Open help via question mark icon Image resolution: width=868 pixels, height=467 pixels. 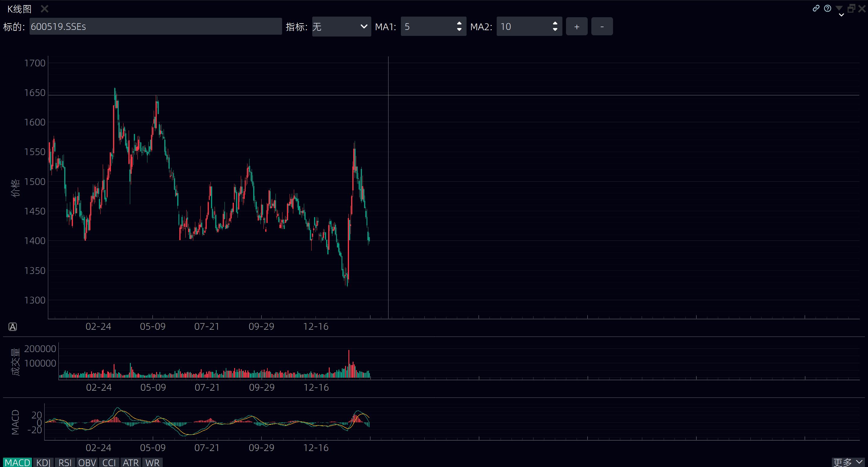coord(828,8)
